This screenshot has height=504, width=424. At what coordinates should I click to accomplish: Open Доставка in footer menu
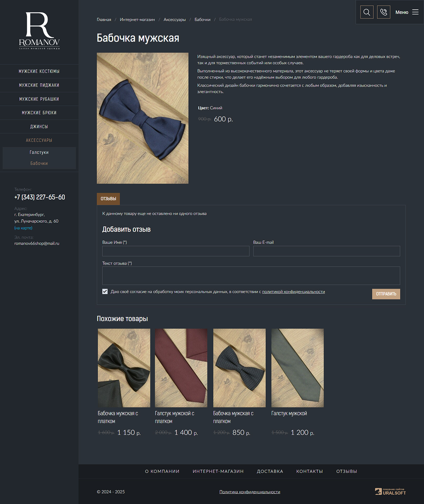point(270,471)
